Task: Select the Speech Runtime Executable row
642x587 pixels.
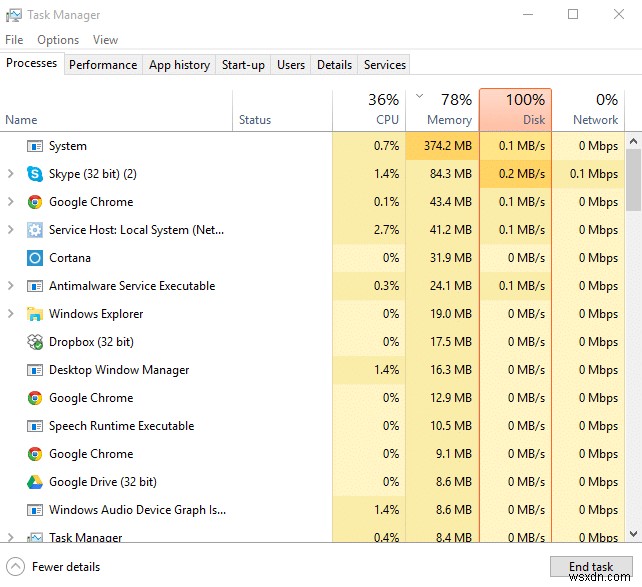Action: (x=312, y=426)
